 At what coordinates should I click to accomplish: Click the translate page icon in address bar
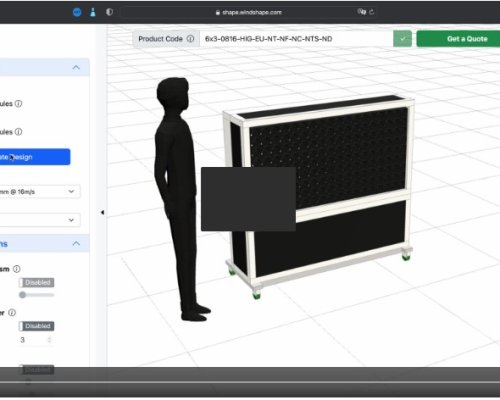pos(362,12)
